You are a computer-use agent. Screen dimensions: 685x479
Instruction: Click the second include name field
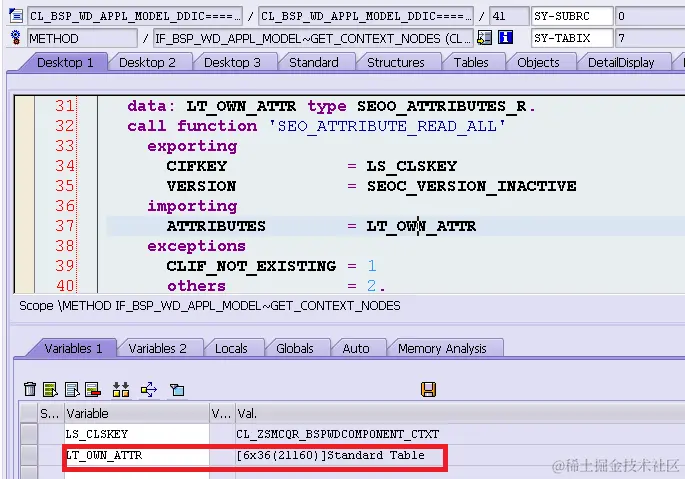click(366, 16)
